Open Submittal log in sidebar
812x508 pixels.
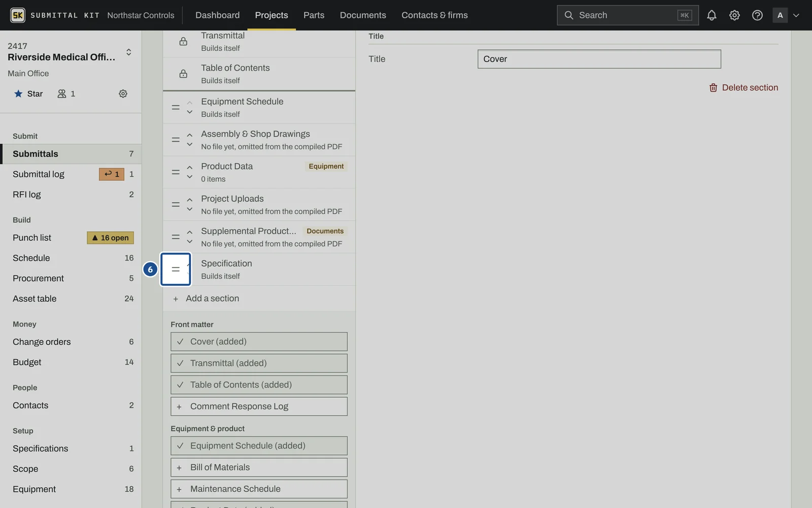coord(71,174)
